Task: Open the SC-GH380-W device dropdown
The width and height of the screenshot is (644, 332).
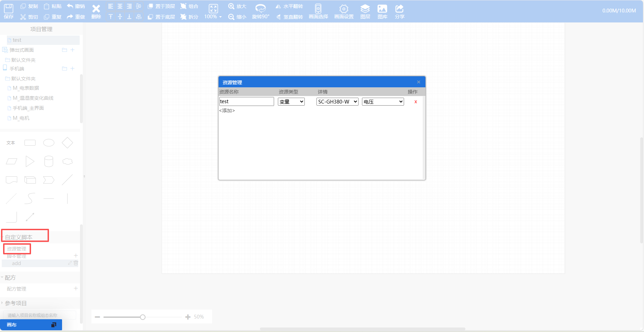Action: pyautogui.click(x=337, y=101)
